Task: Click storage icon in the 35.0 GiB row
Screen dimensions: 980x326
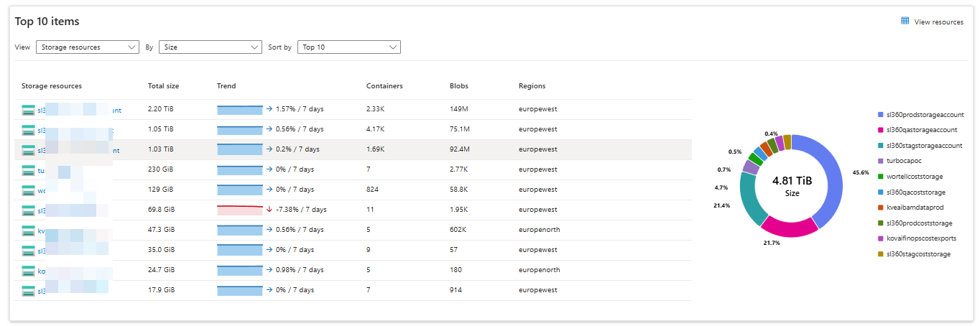Action: 28,251
